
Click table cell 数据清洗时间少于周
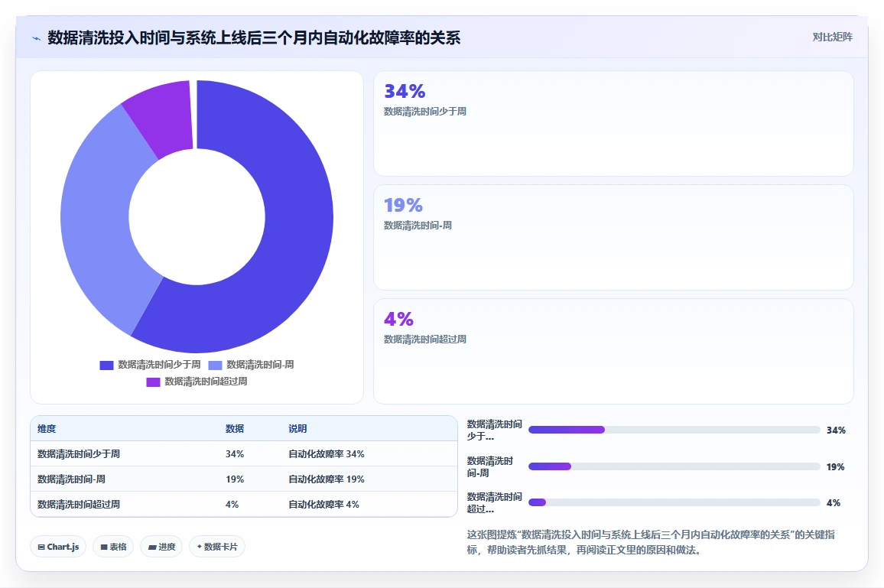pyautogui.click(x=78, y=454)
